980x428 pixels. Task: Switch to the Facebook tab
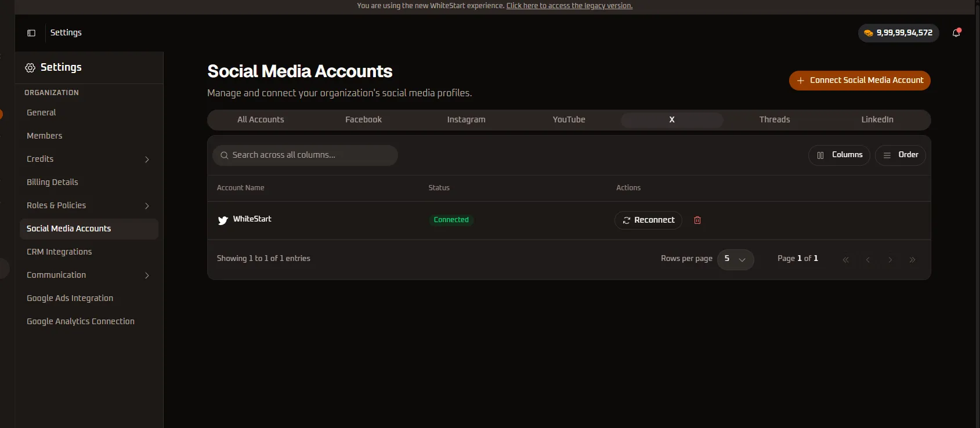[363, 119]
